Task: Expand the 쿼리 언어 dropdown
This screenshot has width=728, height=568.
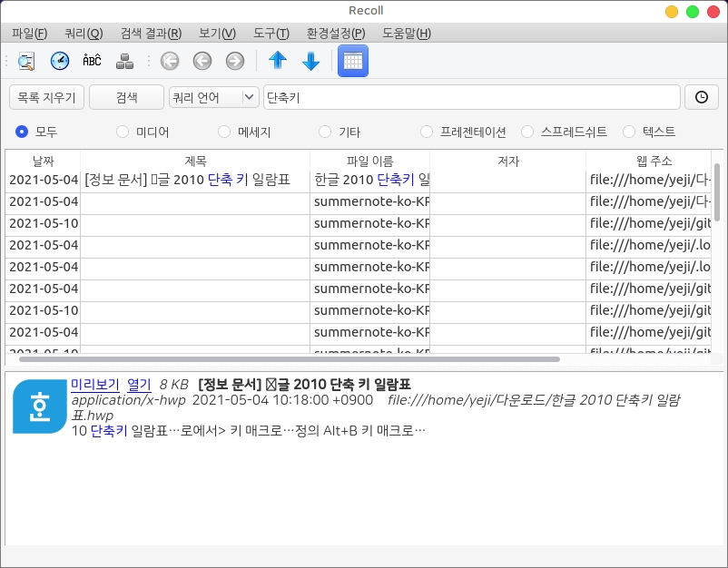Action: 214,97
